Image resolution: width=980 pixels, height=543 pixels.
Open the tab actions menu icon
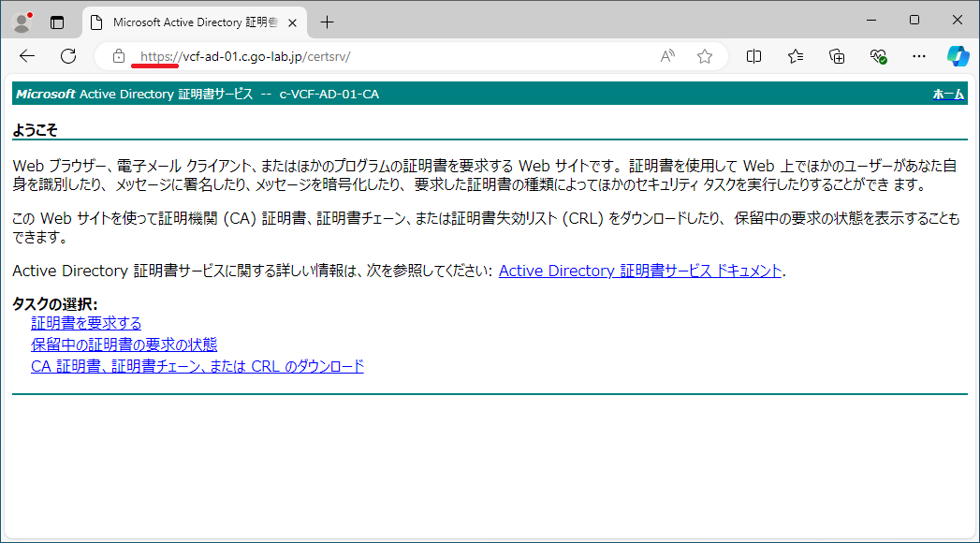pyautogui.click(x=57, y=22)
